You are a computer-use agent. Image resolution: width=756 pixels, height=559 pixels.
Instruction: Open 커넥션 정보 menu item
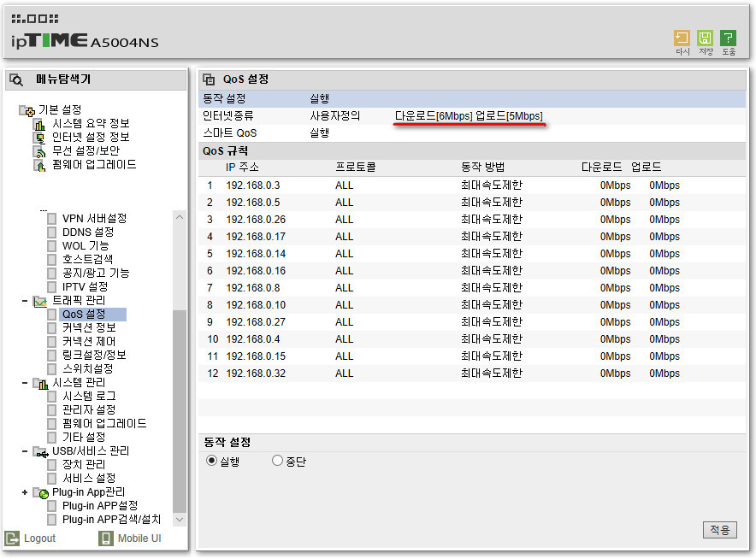pyautogui.click(x=89, y=328)
